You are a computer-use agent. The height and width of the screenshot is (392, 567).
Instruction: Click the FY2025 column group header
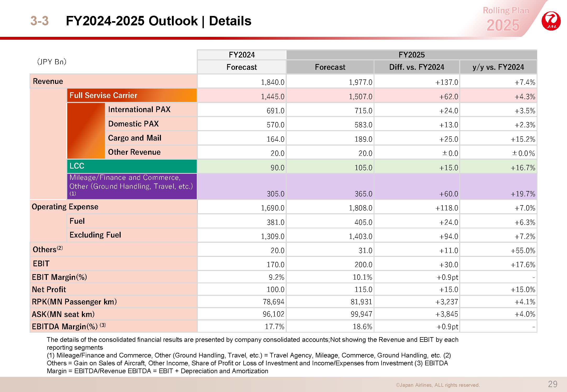tap(411, 55)
